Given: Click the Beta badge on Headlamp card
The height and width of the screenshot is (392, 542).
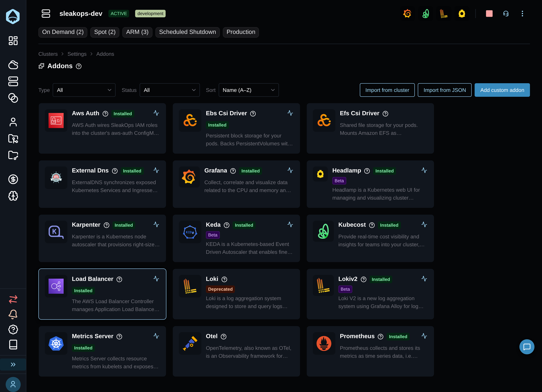Looking at the screenshot, I should pos(339,181).
